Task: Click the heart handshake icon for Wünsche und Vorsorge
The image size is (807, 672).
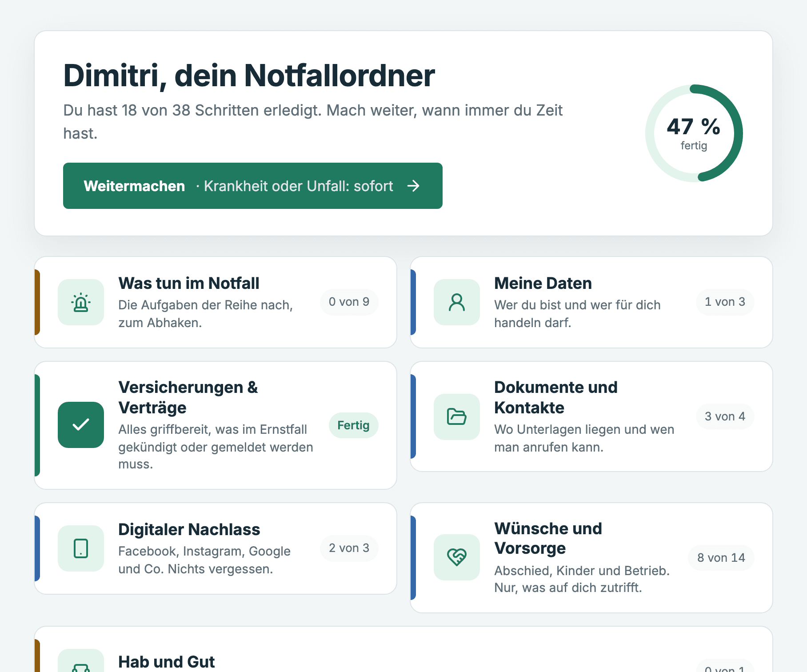Action: coord(457,557)
